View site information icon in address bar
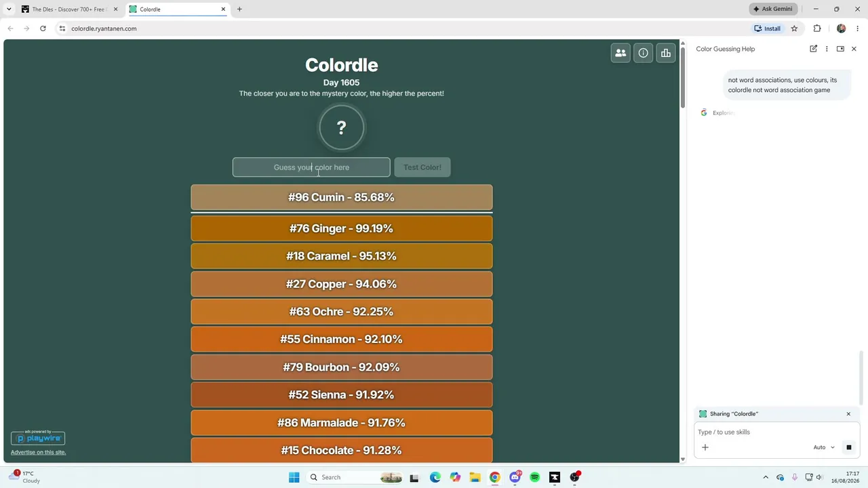 coord(62,28)
